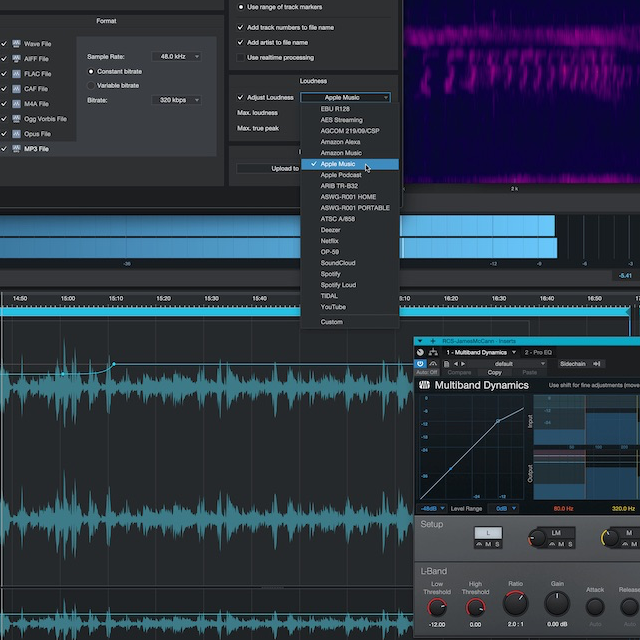Viewport: 640px width, 640px height.
Task: Toggle Add track numbers to file name
Action: coord(240,27)
